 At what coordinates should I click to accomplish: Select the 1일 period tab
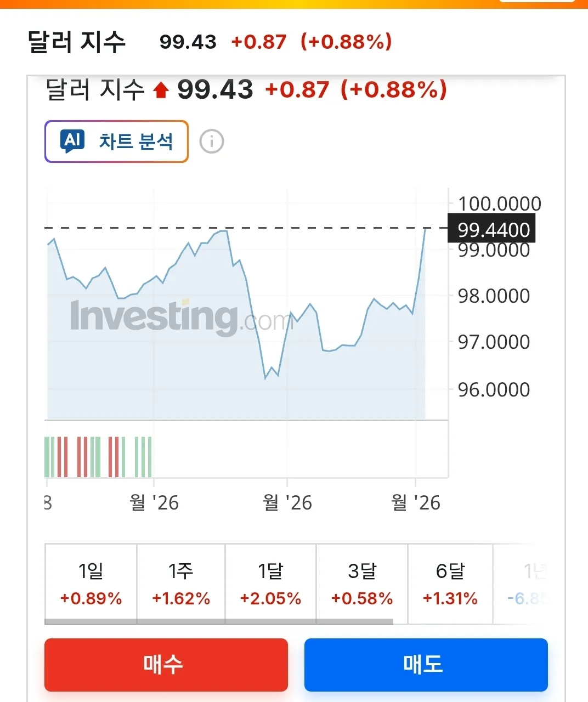pos(91,584)
